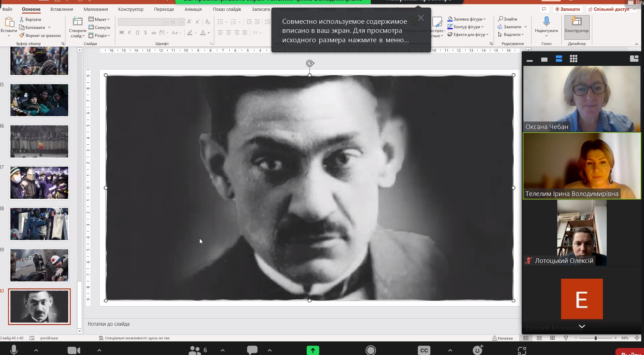Toggle the Zoom microphone mute
The width and height of the screenshot is (644, 355).
14,350
